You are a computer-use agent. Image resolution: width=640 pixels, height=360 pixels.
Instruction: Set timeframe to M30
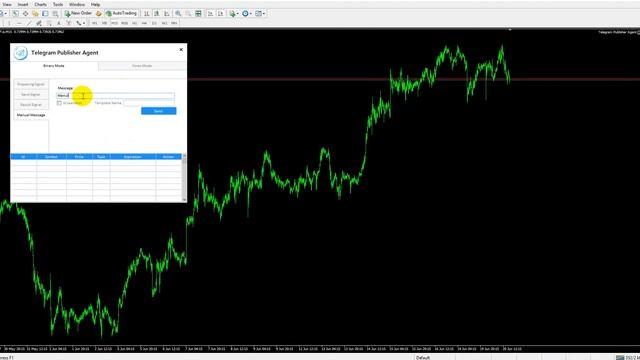[x=124, y=23]
